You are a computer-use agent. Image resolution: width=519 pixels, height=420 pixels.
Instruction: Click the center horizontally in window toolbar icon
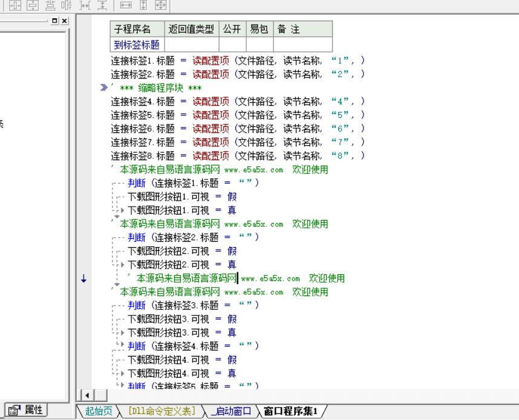(x=15, y=5)
